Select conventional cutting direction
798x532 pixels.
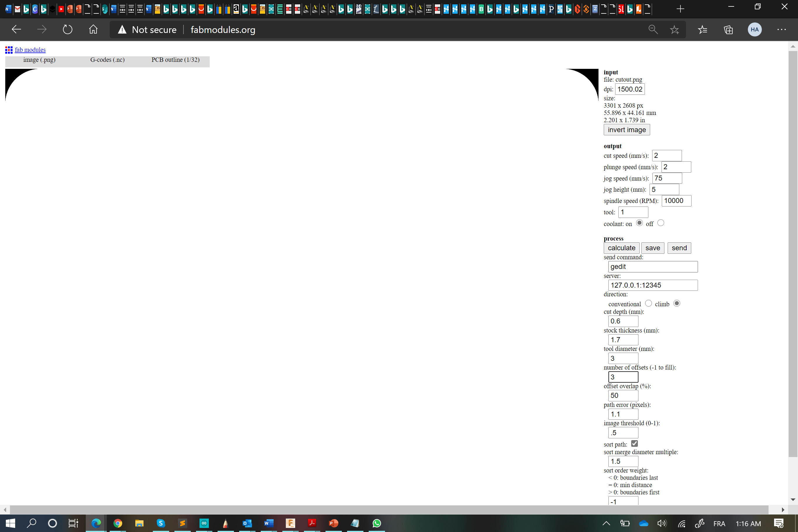[x=648, y=303]
